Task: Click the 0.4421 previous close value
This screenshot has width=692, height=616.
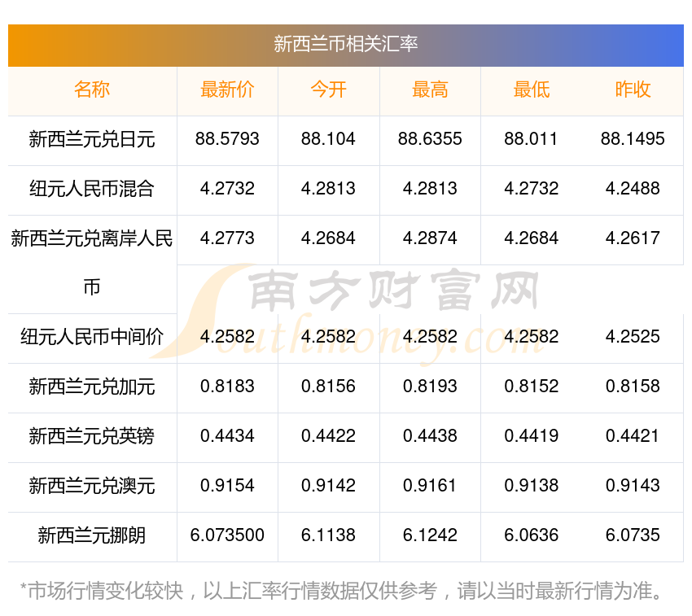Action: click(633, 436)
